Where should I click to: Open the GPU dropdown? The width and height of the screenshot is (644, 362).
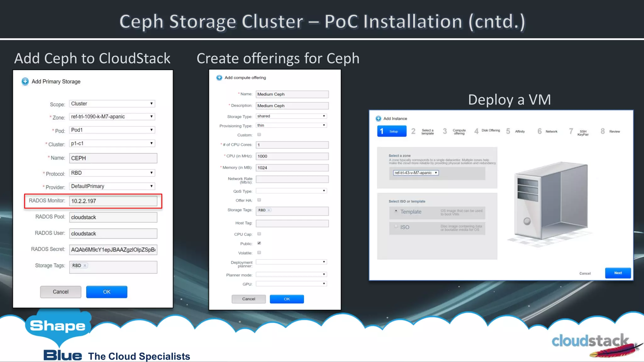click(291, 283)
